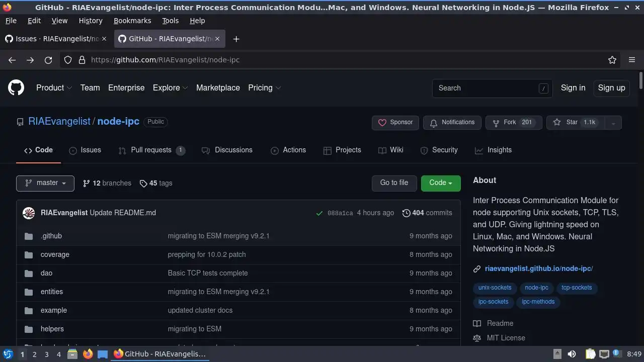Star the node-ipc repository
This screenshot has height=362, width=644.
576,123
